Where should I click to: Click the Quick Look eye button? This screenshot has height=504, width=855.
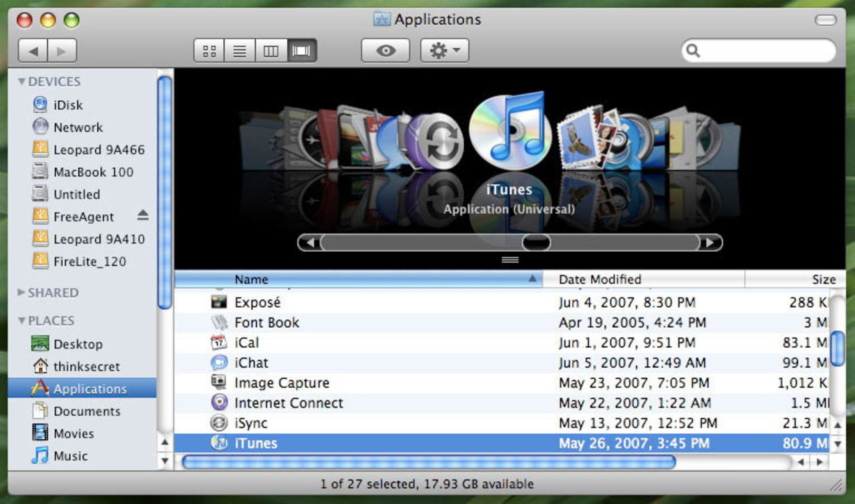(385, 51)
